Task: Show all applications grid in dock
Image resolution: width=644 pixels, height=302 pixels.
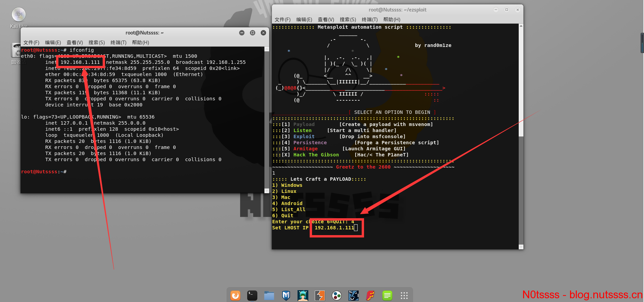Action: tap(404, 296)
